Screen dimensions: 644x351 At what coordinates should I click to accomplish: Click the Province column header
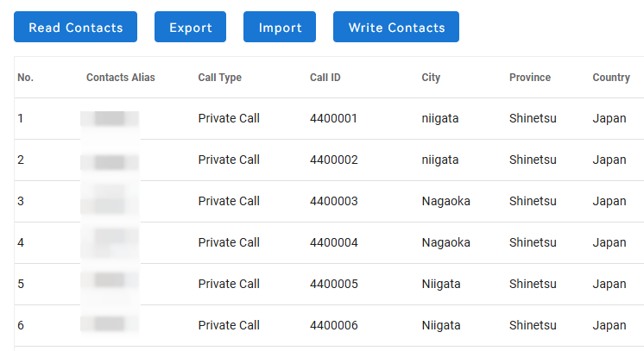[x=530, y=78]
